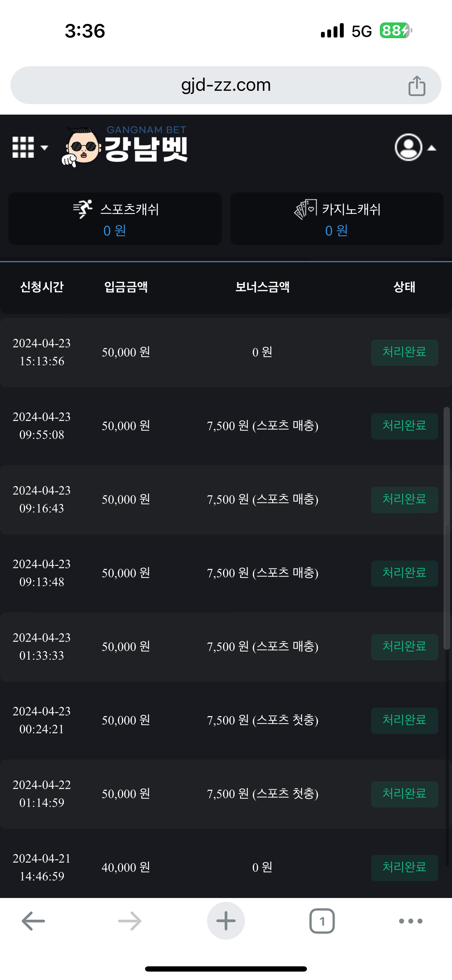Click the 신청시간 column header
Viewport: 452px width, 980px height.
tap(42, 287)
